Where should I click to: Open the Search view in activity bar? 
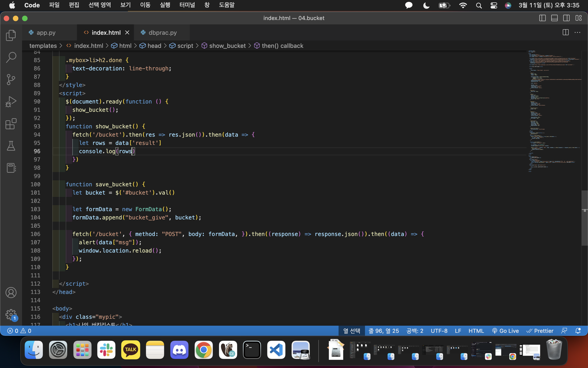[x=11, y=57]
